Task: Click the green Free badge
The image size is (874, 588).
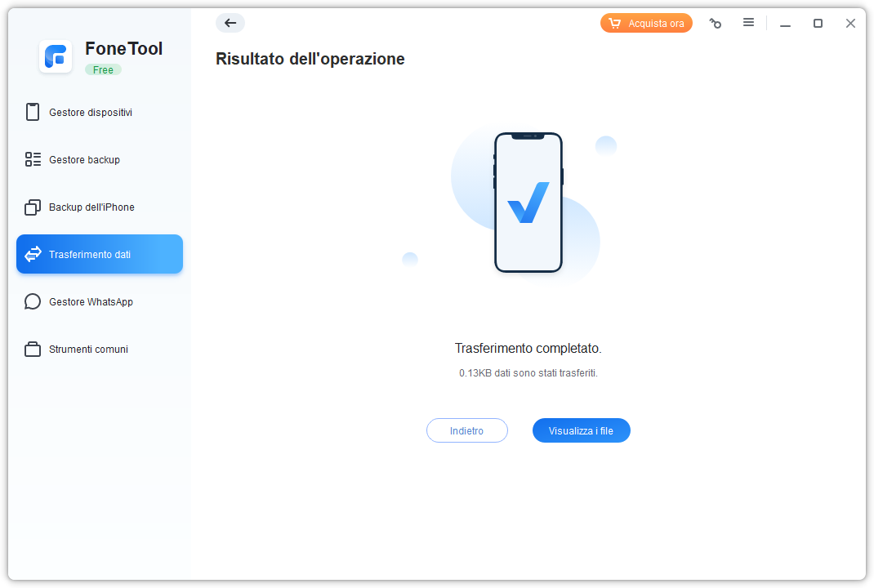Action: [x=103, y=70]
